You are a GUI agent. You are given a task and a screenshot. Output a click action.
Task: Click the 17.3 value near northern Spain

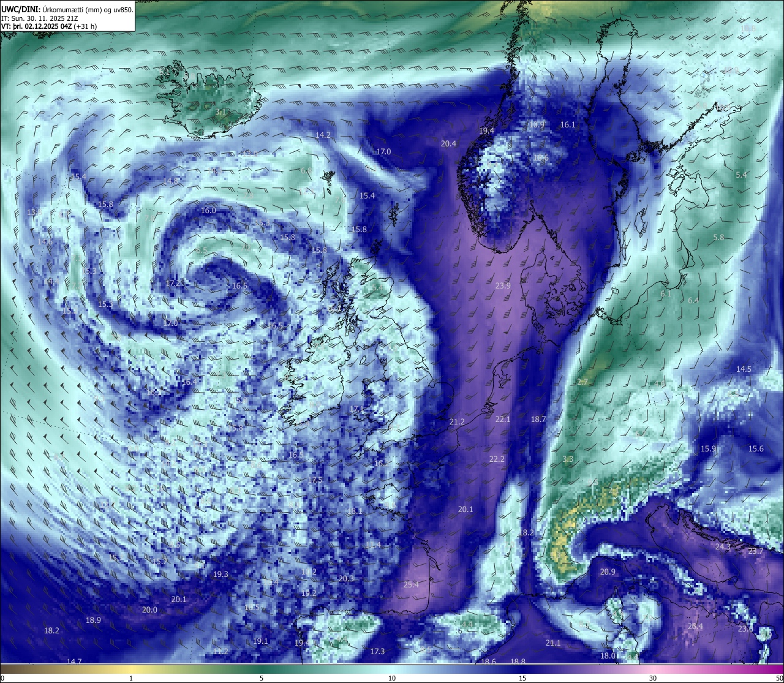point(377,652)
